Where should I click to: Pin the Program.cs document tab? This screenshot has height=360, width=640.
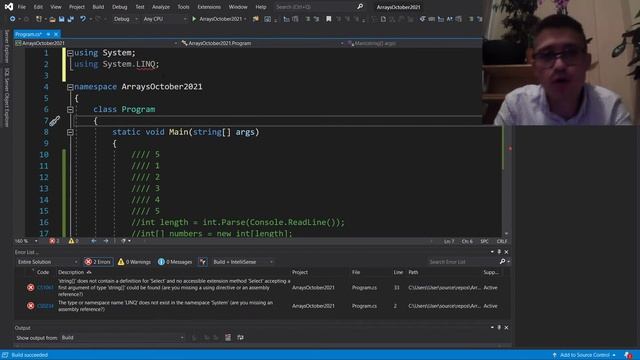point(48,34)
